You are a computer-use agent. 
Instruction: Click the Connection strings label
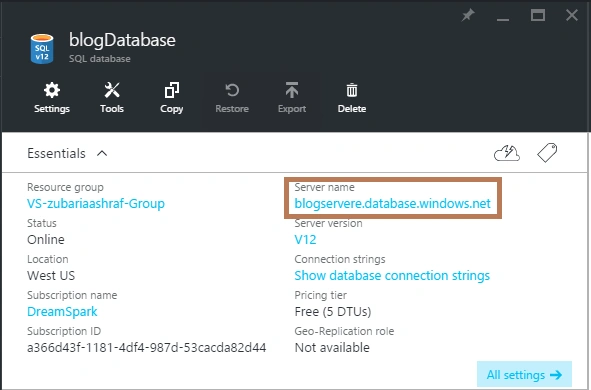tap(340, 259)
